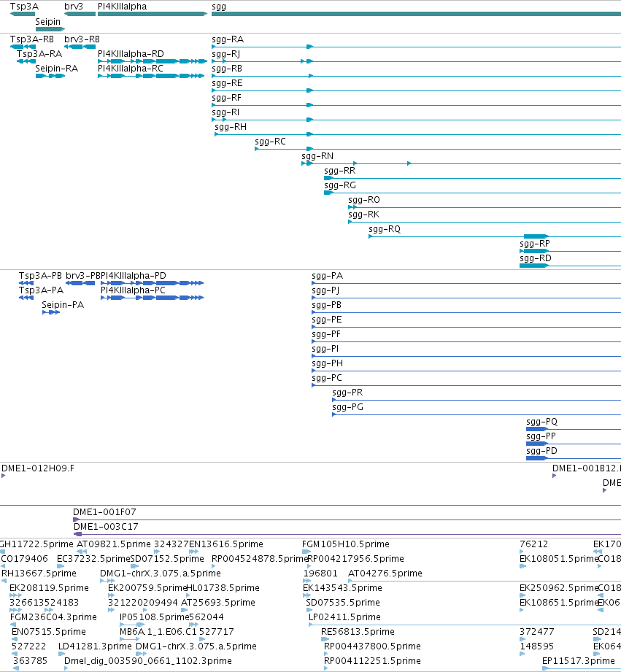Viewport: 621px width, 672px height.
Task: Select the AT09821.5prime EST label
Action: coord(114,544)
